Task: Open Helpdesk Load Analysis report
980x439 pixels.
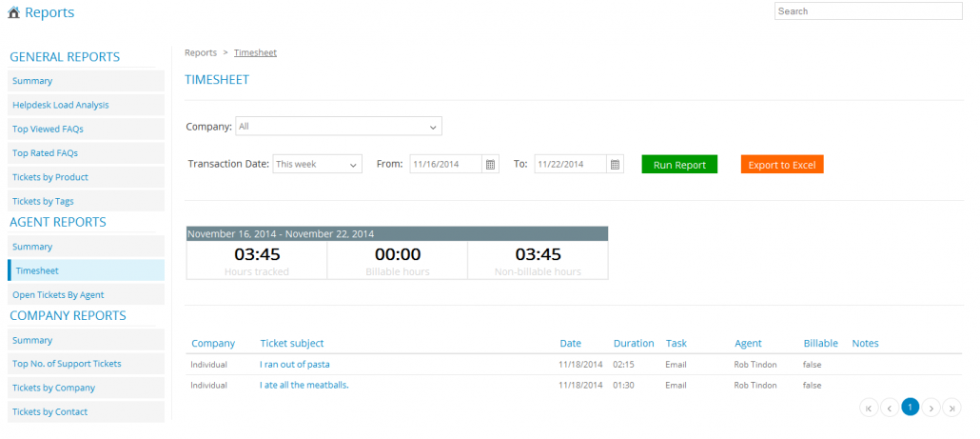Action: [x=87, y=105]
